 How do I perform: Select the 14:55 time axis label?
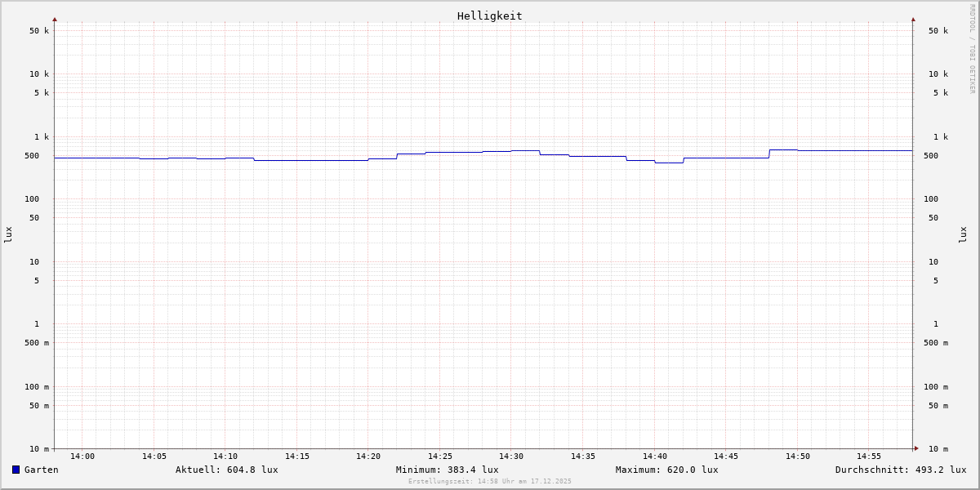click(x=869, y=457)
